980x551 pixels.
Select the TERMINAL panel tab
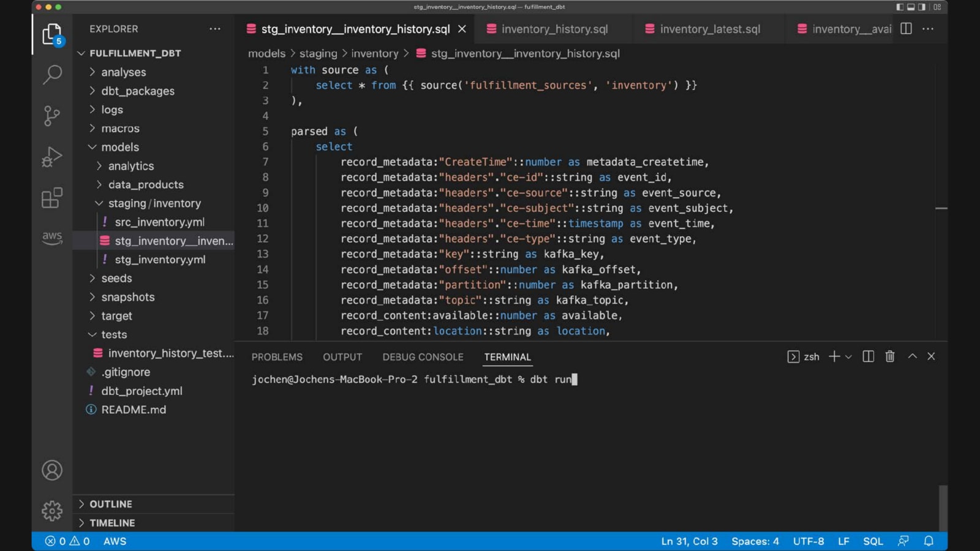pos(507,357)
